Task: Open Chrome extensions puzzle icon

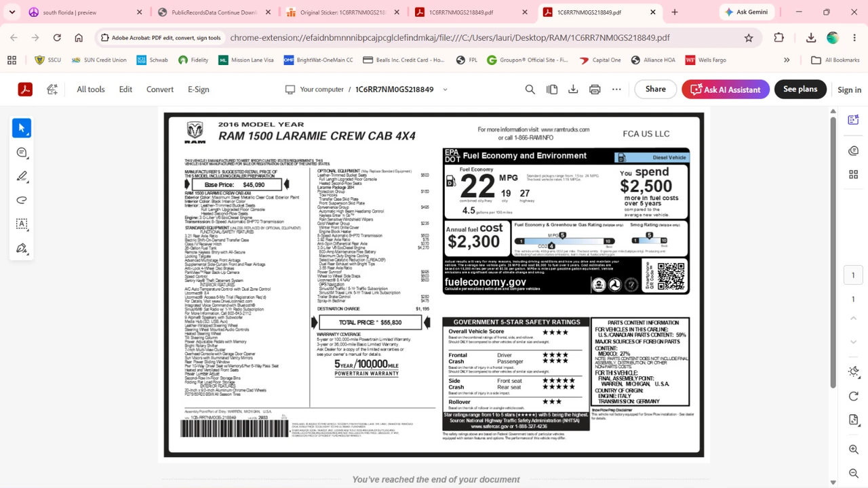Action: (x=778, y=38)
